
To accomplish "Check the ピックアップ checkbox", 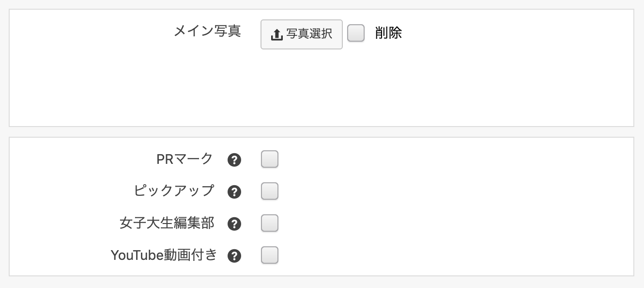I will tap(270, 192).
